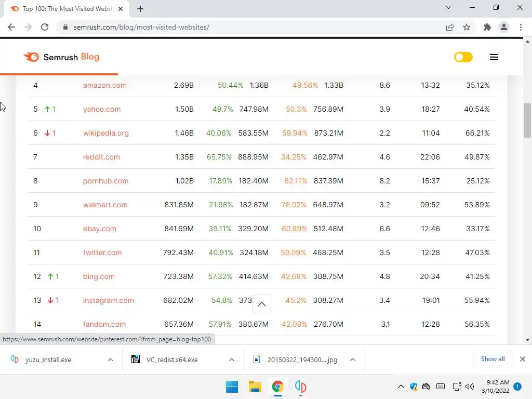Screen dimensions: 532x399
Task: Open the twitter.com link
Action: tap(102, 252)
